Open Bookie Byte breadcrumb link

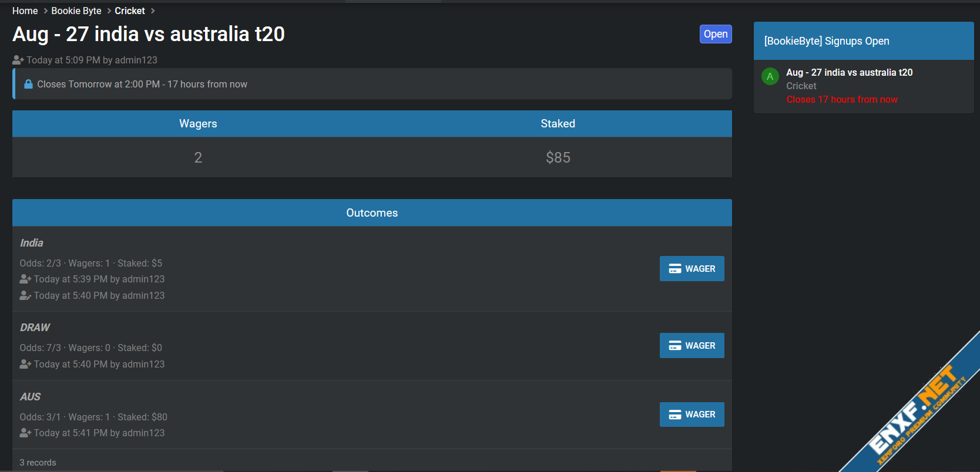(x=76, y=11)
